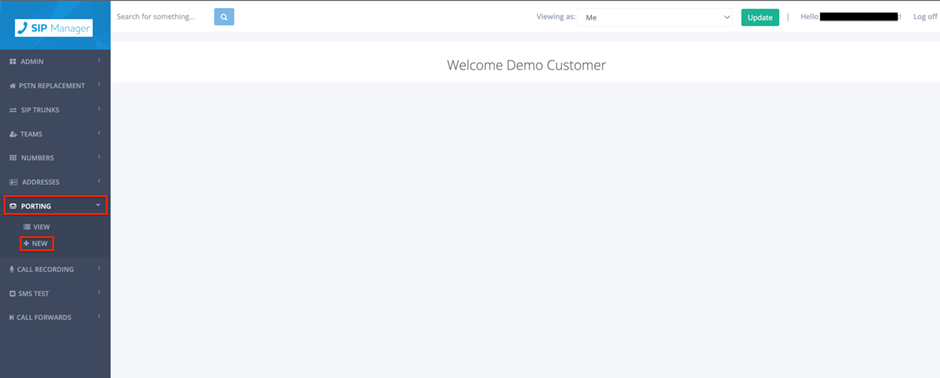Click the Numbers keypad icon

pos(13,158)
